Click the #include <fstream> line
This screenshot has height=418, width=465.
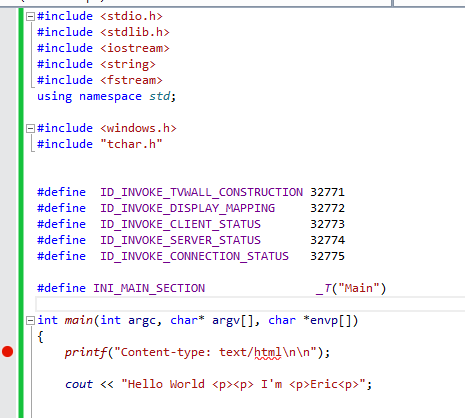coord(99,80)
